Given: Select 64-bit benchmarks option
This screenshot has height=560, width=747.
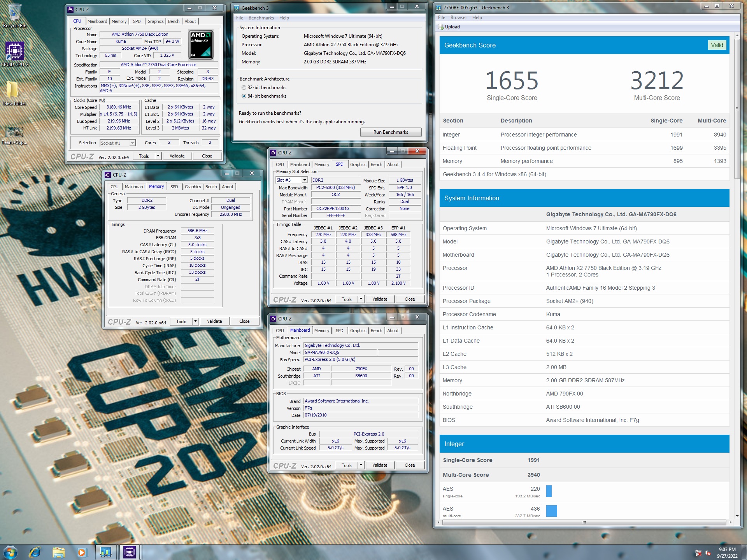Looking at the screenshot, I should (264, 96).
